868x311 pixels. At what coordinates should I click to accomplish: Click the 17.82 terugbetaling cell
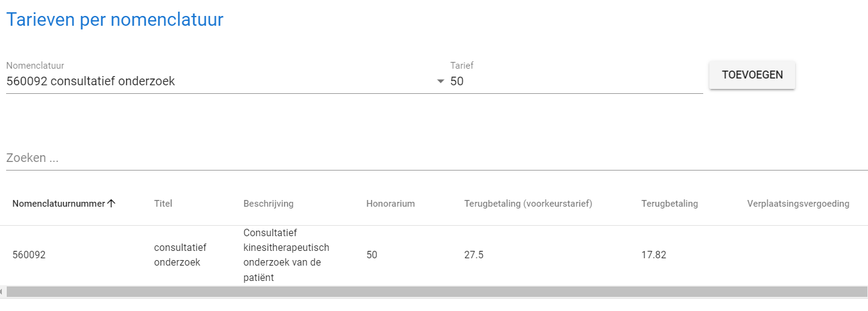(x=654, y=255)
